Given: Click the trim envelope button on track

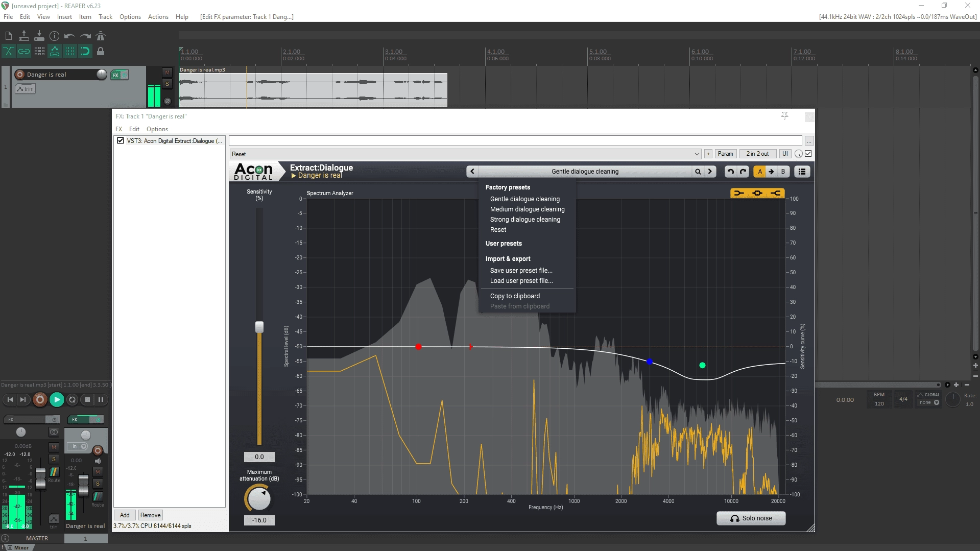Looking at the screenshot, I should [x=25, y=89].
